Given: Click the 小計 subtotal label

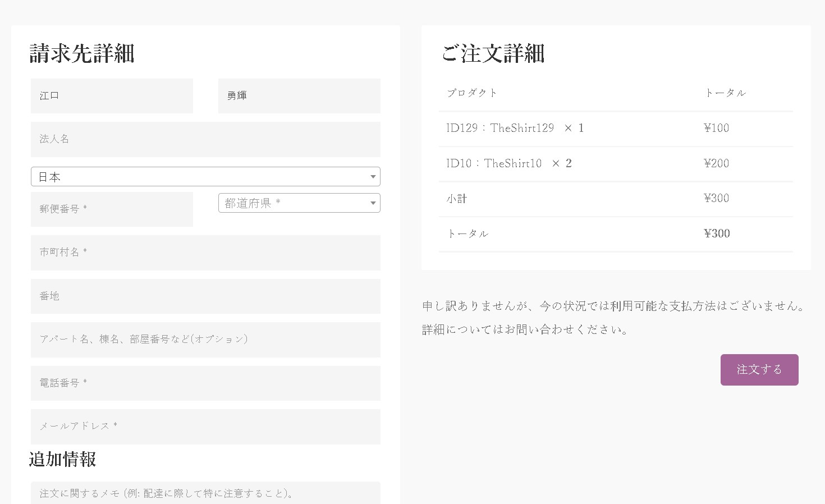Looking at the screenshot, I should coord(457,199).
